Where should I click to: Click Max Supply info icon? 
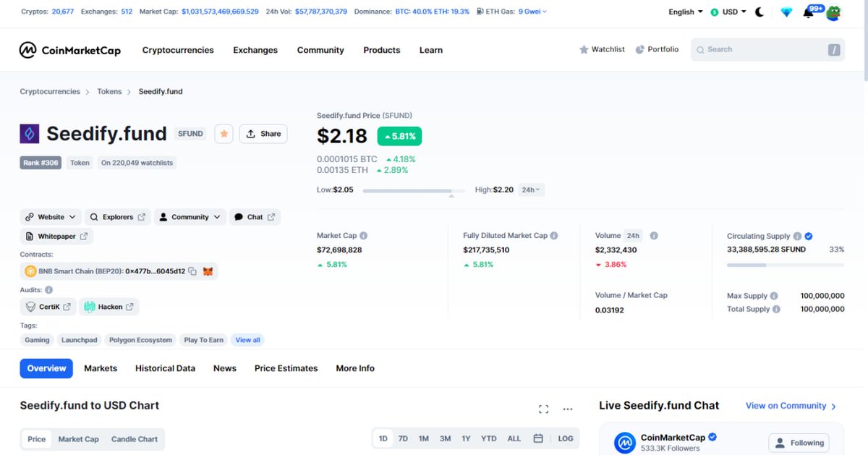point(774,296)
